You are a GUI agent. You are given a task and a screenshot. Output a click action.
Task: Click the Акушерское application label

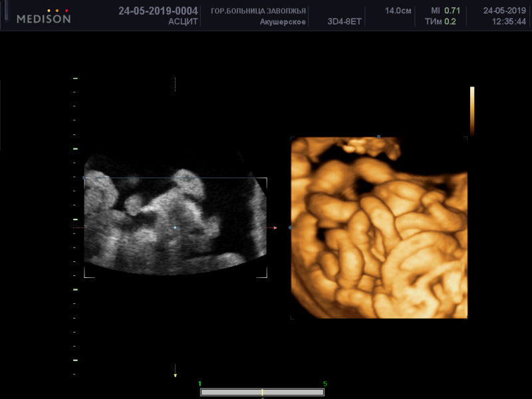click(x=283, y=22)
